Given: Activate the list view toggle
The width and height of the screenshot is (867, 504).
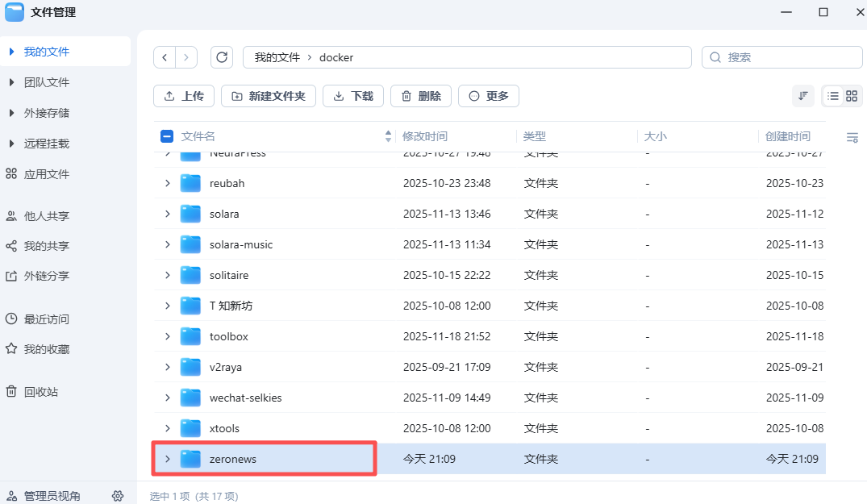Looking at the screenshot, I should point(832,95).
